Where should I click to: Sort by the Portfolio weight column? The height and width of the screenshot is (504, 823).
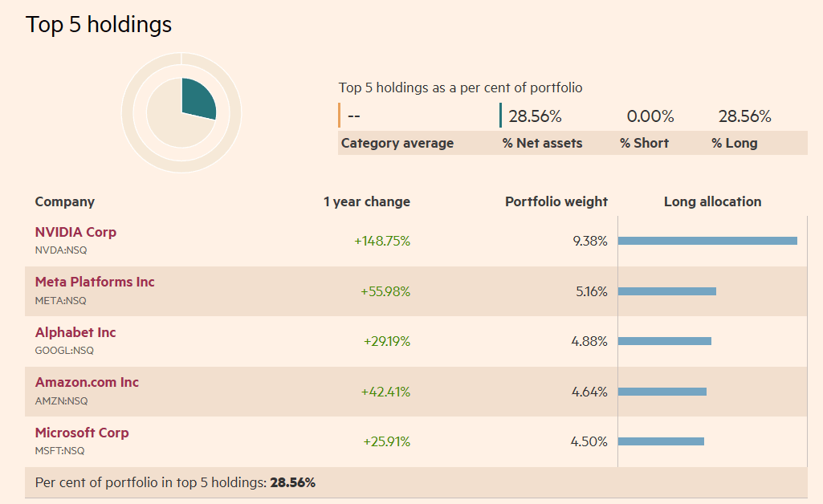pyautogui.click(x=556, y=201)
